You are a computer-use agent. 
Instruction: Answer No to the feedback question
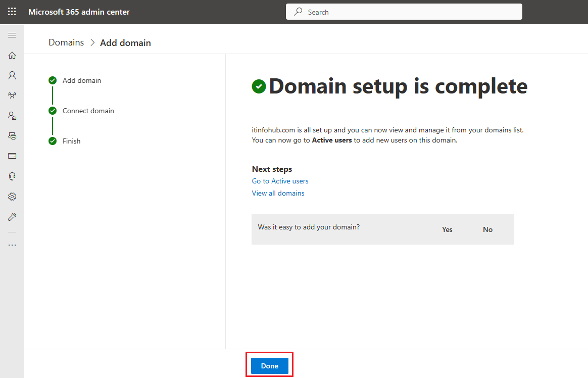[x=487, y=229]
